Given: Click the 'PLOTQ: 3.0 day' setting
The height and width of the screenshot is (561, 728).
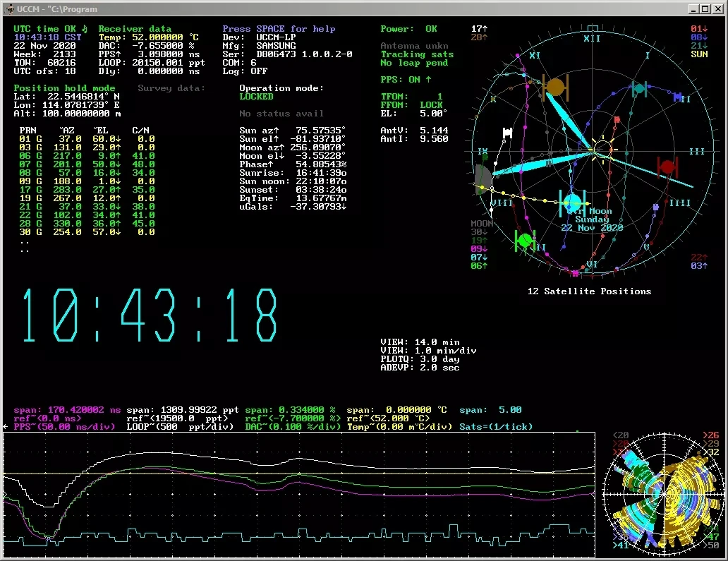Looking at the screenshot, I should (420, 359).
